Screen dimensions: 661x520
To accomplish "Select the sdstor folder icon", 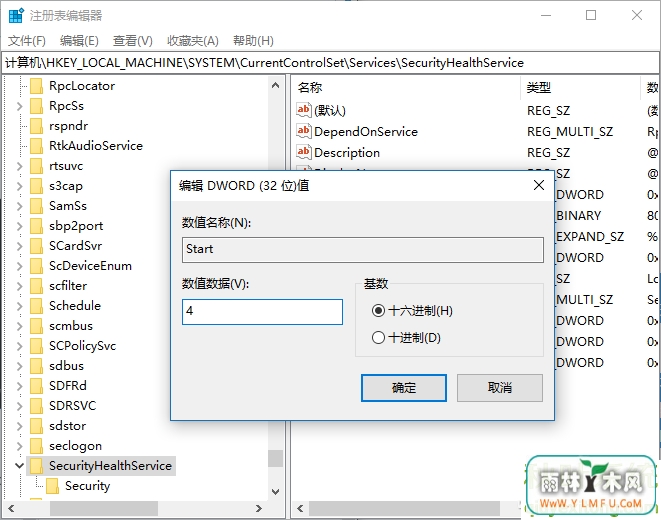I will [x=37, y=426].
